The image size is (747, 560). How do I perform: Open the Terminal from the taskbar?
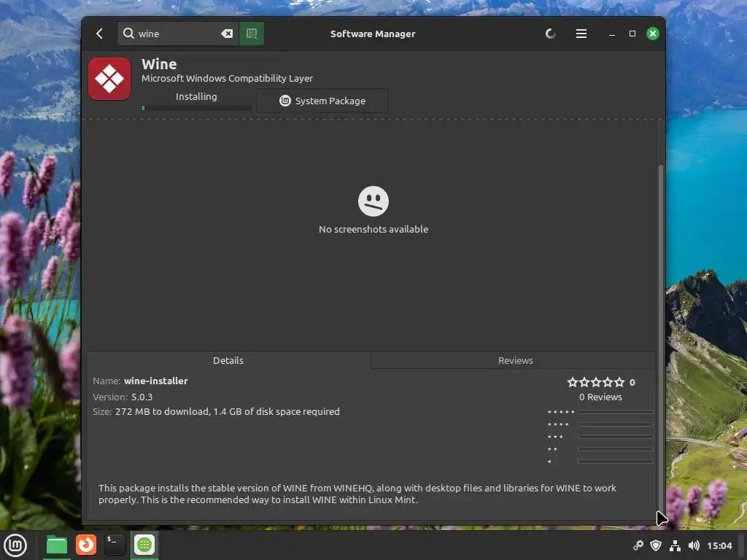coord(115,545)
